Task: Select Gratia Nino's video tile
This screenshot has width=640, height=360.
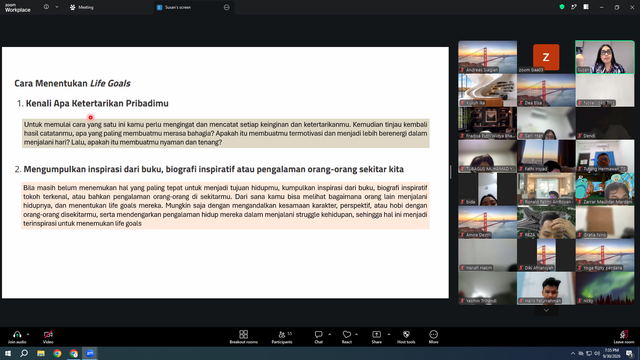Action: (x=605, y=222)
